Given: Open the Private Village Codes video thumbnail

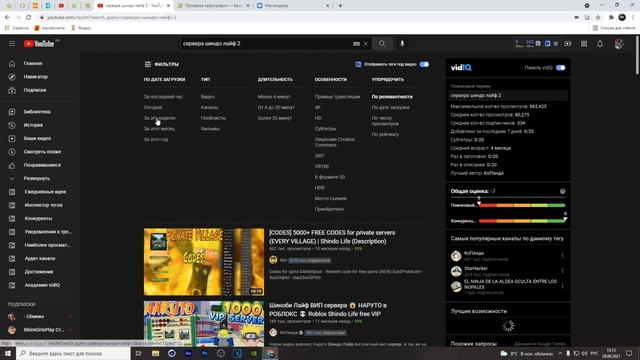Looking at the screenshot, I should tap(204, 262).
